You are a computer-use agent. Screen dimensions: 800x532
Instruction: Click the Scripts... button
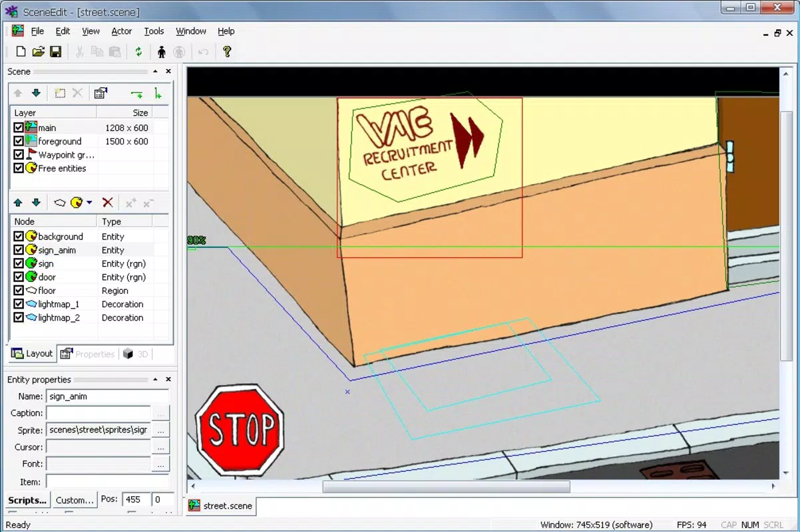[x=27, y=500]
